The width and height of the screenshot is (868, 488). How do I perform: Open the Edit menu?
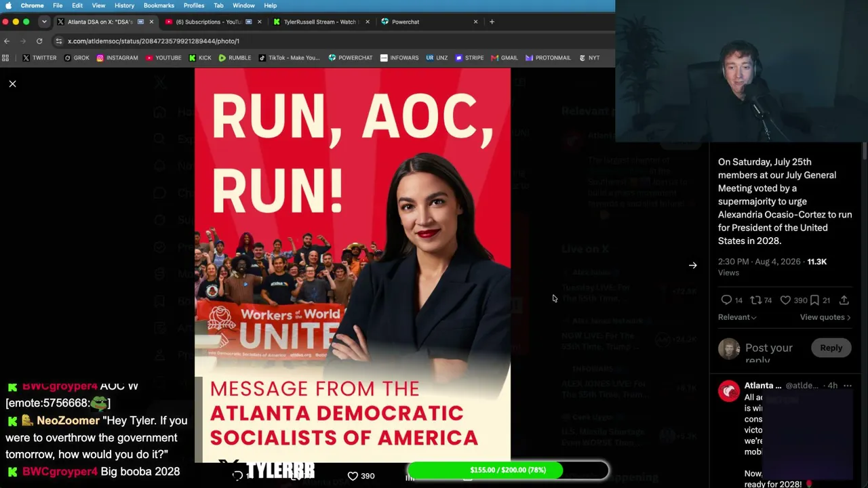tap(77, 5)
